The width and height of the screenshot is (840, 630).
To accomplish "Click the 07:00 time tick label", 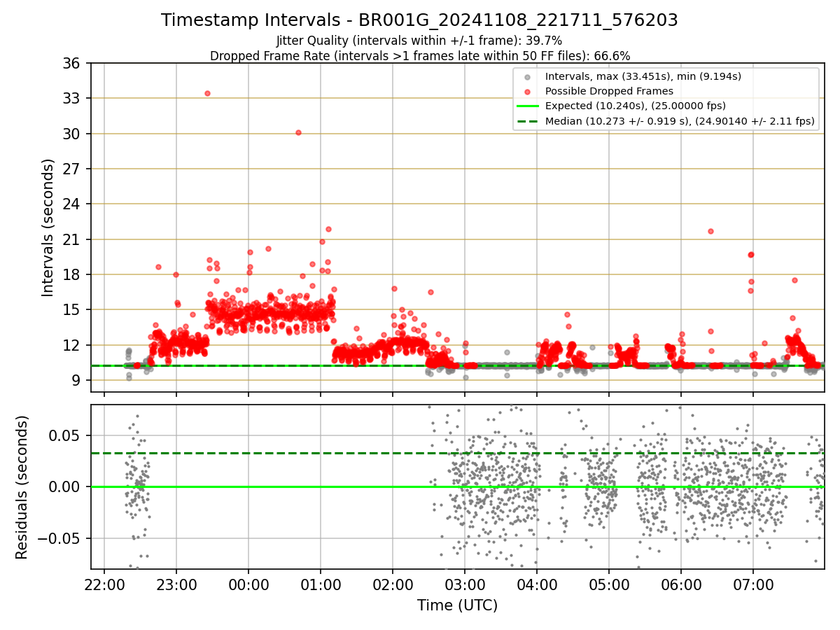I will coord(753,584).
